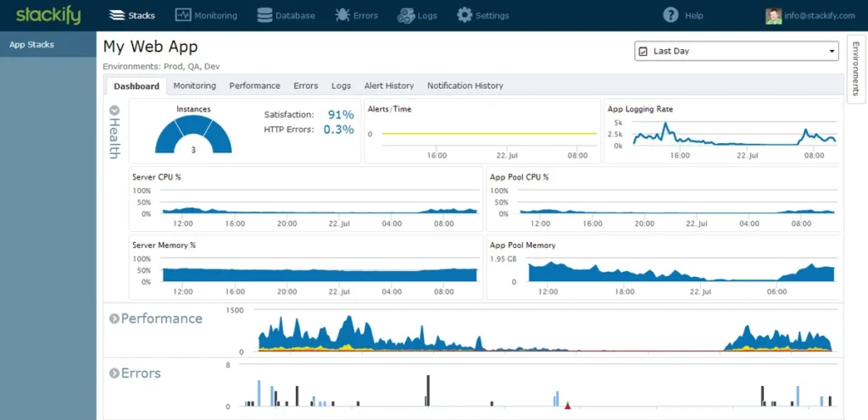Image resolution: width=868 pixels, height=420 pixels.
Task: Select App Stacks in the left sidebar
Action: point(31,45)
